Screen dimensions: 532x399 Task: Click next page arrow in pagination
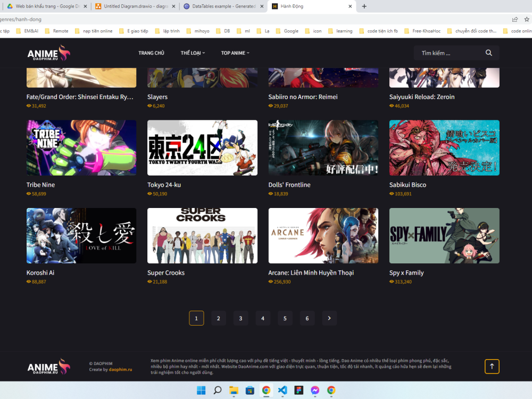[x=329, y=318]
